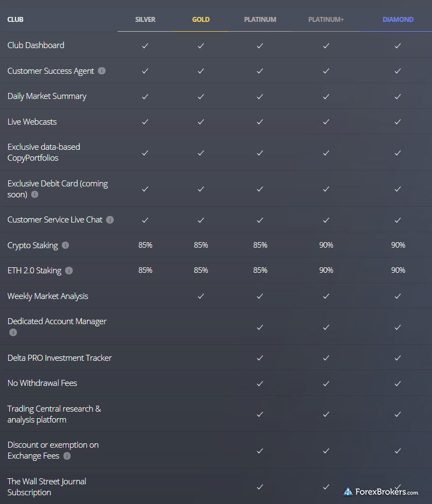Switch to the Platinum tab
The width and height of the screenshot is (432, 504).
click(260, 20)
